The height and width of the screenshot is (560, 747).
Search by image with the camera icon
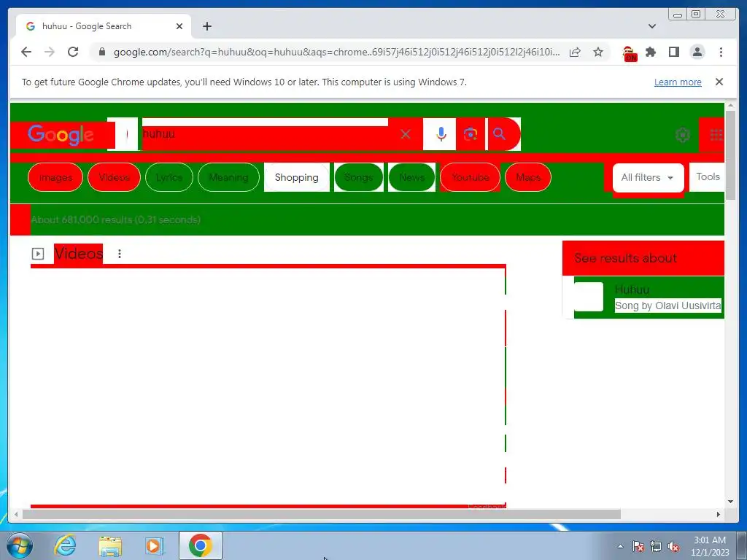[x=471, y=134]
